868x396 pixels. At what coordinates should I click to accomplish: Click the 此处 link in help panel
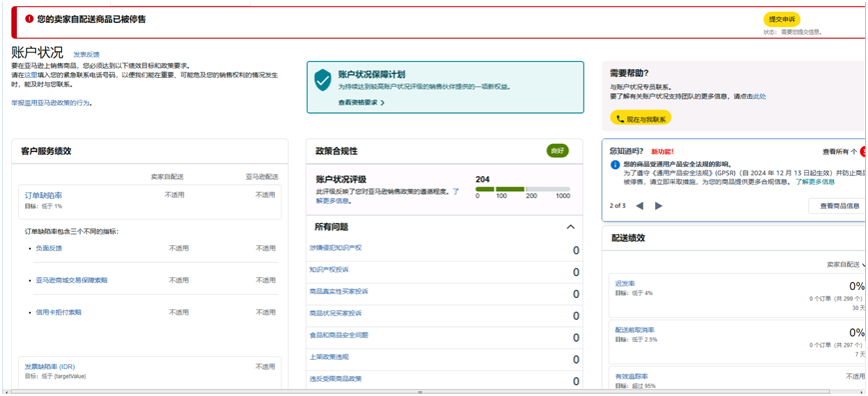point(759,96)
